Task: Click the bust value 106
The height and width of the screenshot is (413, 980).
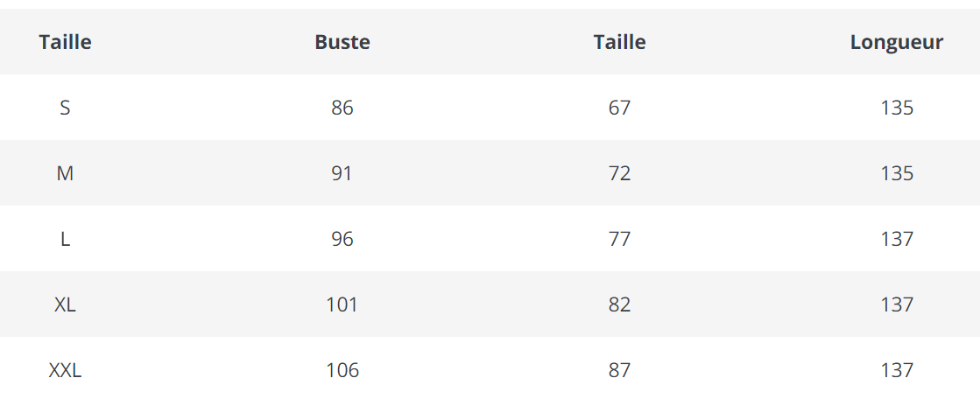Action: tap(342, 370)
